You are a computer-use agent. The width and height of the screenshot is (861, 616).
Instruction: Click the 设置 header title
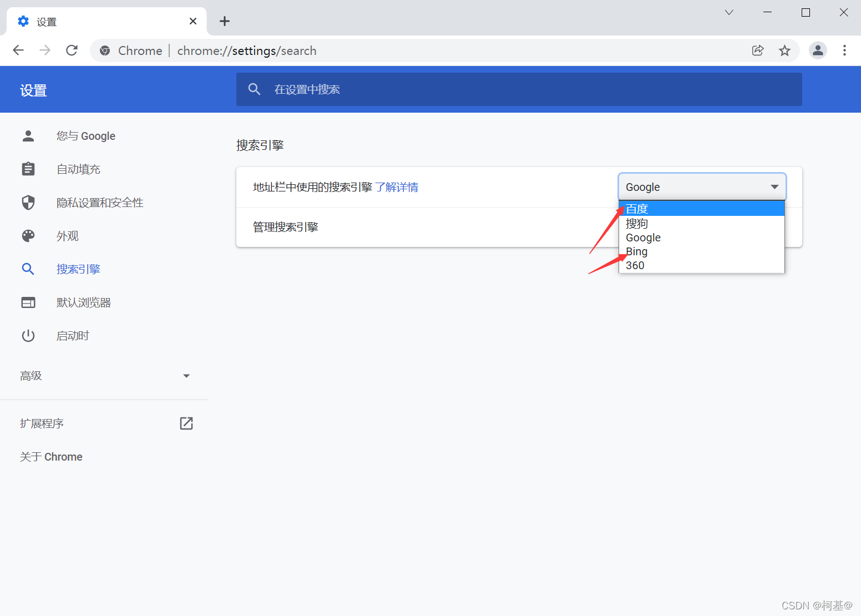tap(33, 90)
